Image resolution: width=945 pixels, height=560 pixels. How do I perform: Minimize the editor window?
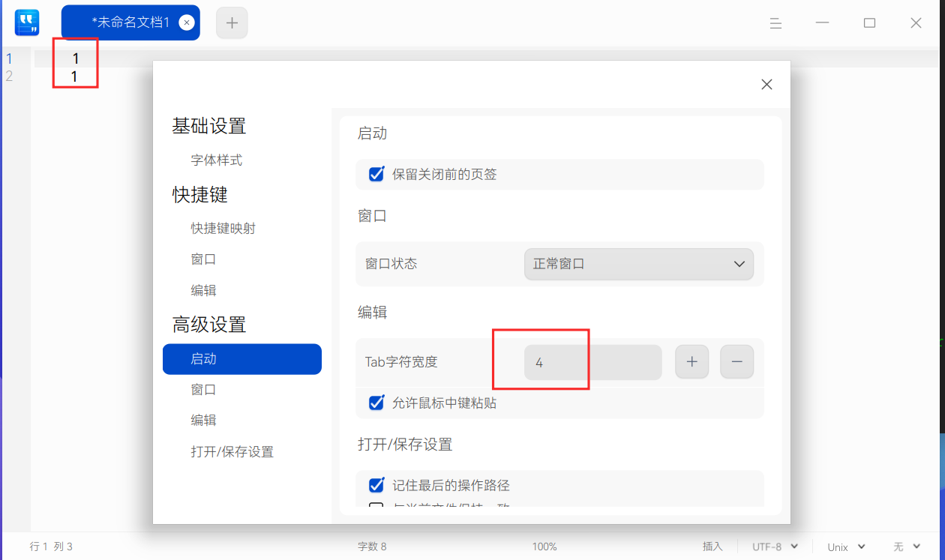tap(823, 23)
